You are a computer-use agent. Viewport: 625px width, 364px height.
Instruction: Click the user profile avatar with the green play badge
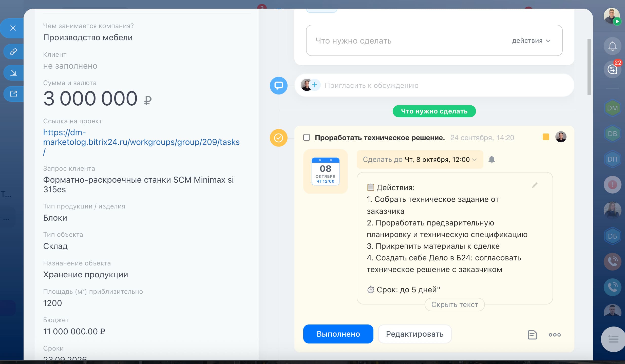[612, 16]
